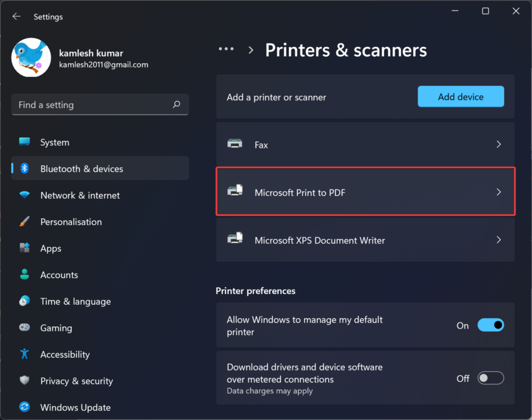
Task: Click the Print to PDF printer icon
Action: coord(235,190)
